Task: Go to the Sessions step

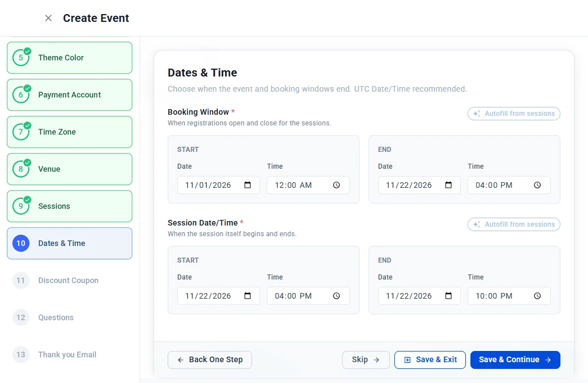Action: tap(69, 206)
